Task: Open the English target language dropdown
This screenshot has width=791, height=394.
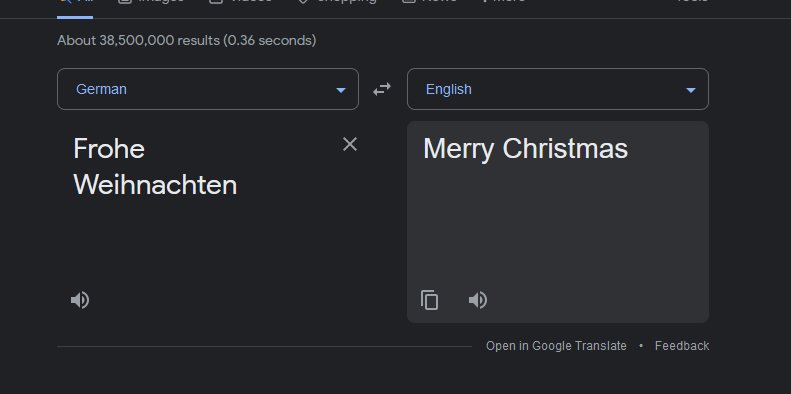Action: coord(558,89)
